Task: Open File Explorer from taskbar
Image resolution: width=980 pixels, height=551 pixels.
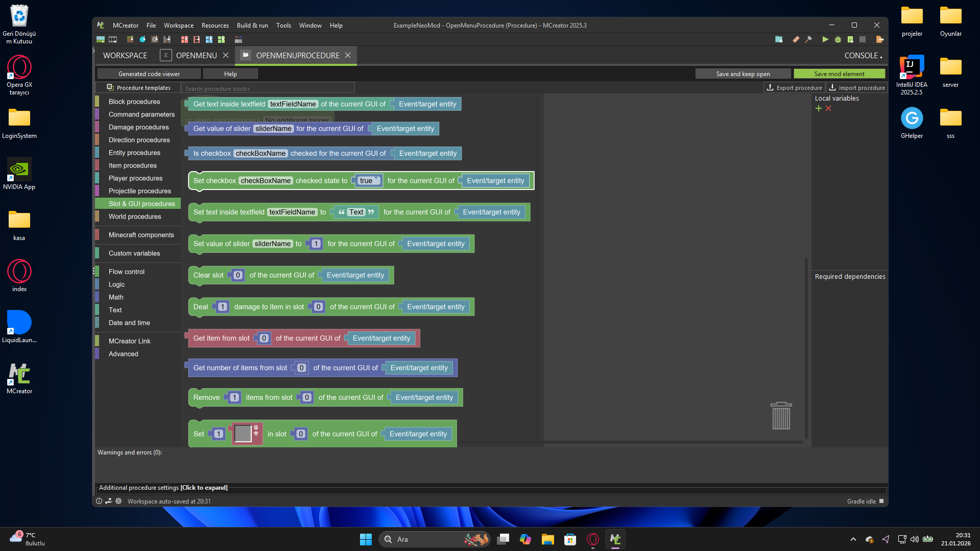Action: [548, 539]
